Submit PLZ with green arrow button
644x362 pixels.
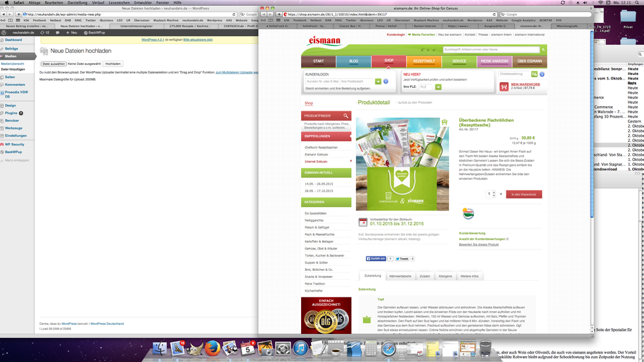pos(438,87)
